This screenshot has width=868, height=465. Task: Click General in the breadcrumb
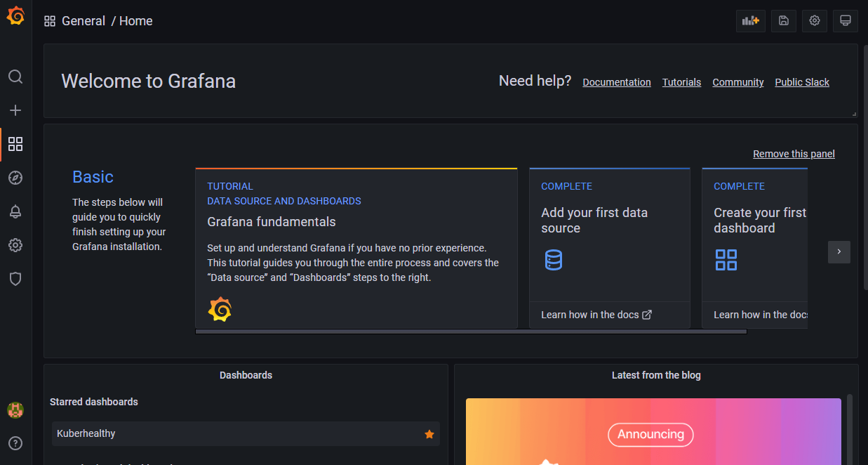pos(84,21)
